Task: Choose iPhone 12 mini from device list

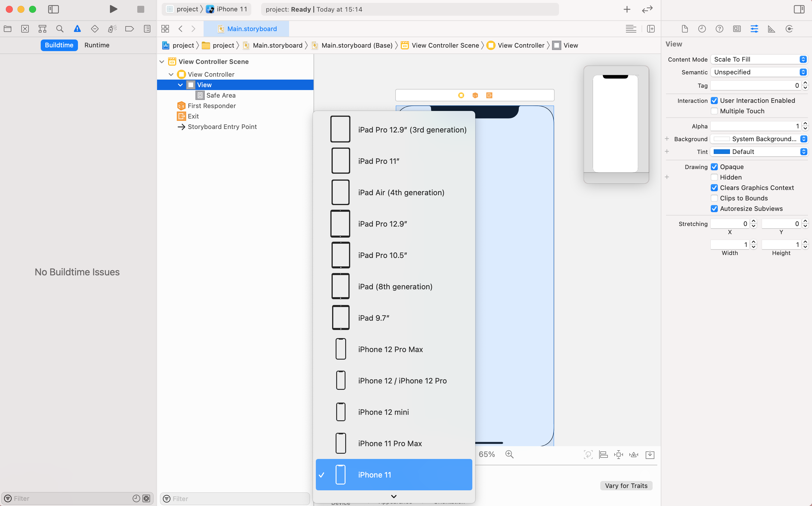Action: 383,412
